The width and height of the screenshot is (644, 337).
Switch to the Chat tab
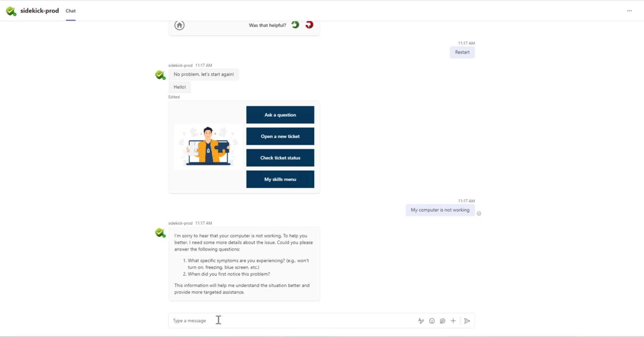(71, 11)
